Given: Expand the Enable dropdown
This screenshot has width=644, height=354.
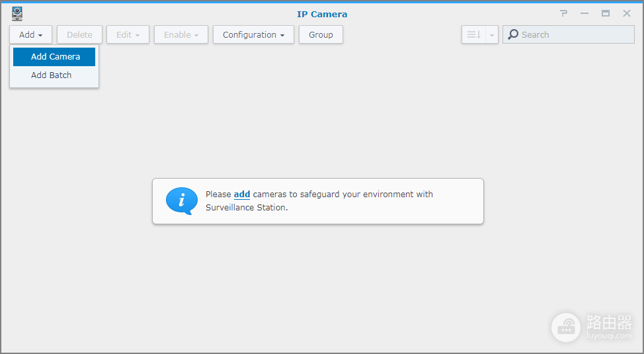Looking at the screenshot, I should click(181, 34).
